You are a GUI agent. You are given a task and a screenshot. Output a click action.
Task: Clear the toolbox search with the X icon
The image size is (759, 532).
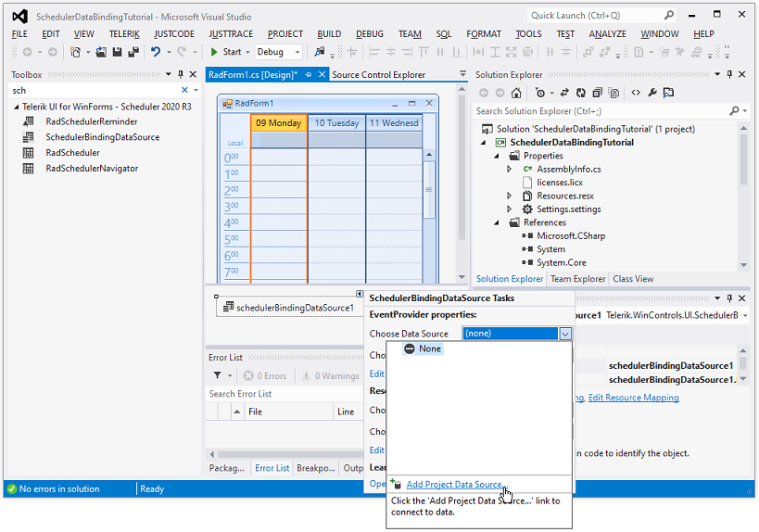click(x=184, y=90)
